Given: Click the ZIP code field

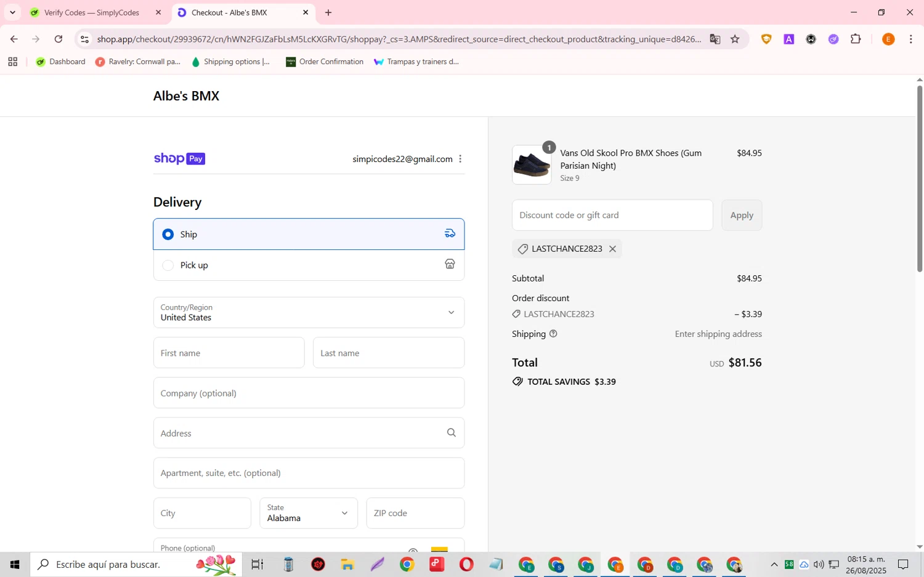Looking at the screenshot, I should [x=415, y=514].
